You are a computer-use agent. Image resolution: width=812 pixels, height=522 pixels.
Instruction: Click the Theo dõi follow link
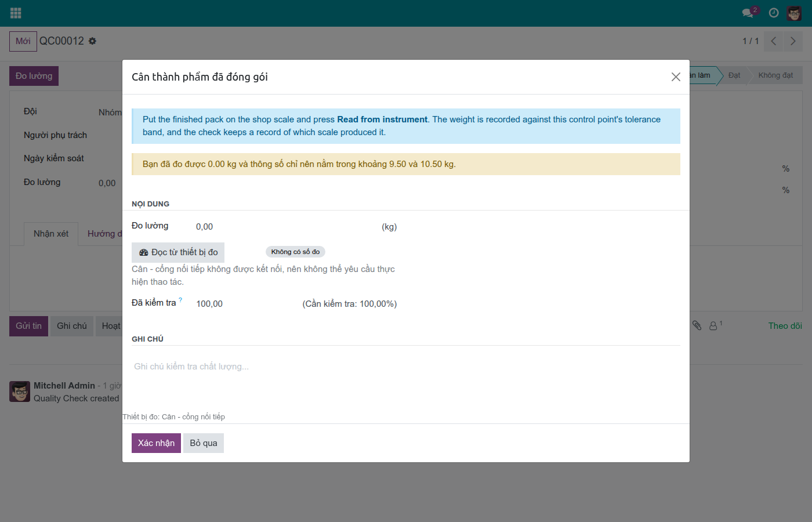click(785, 326)
